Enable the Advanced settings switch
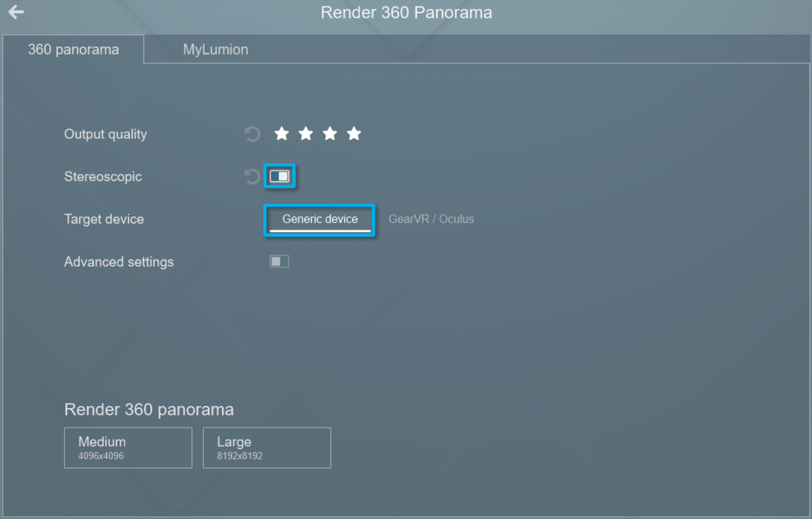This screenshot has width=812, height=519. click(279, 261)
